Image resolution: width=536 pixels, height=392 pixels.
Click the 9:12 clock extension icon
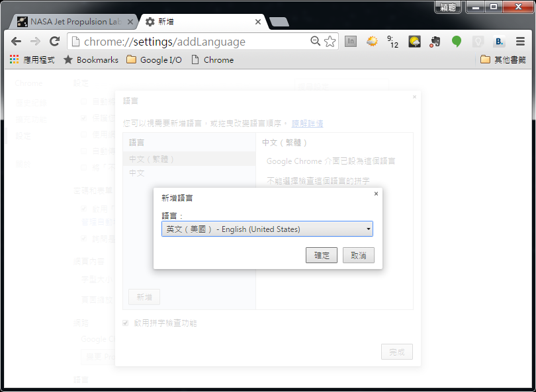point(393,42)
